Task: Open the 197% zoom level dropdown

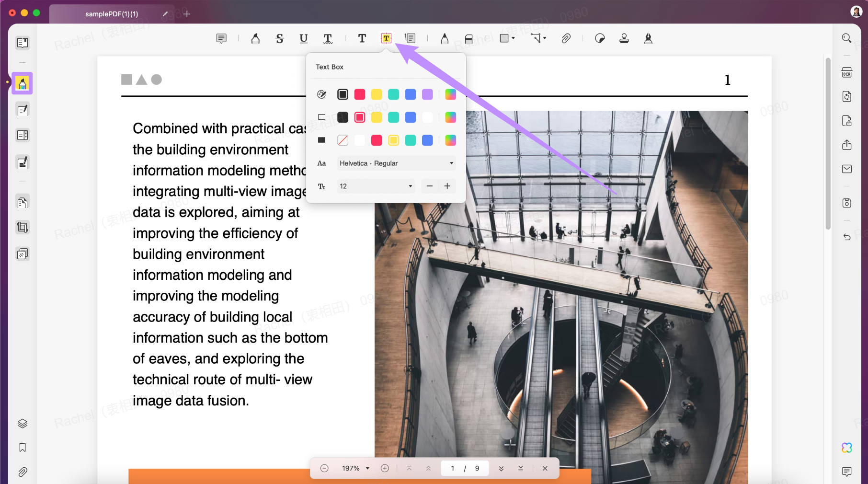Action: click(355, 468)
